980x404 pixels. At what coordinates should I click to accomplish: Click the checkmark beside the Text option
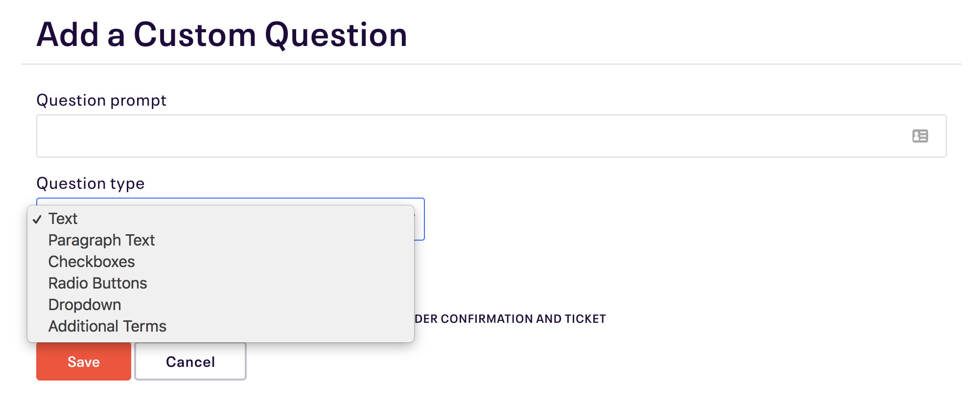pos(37,220)
